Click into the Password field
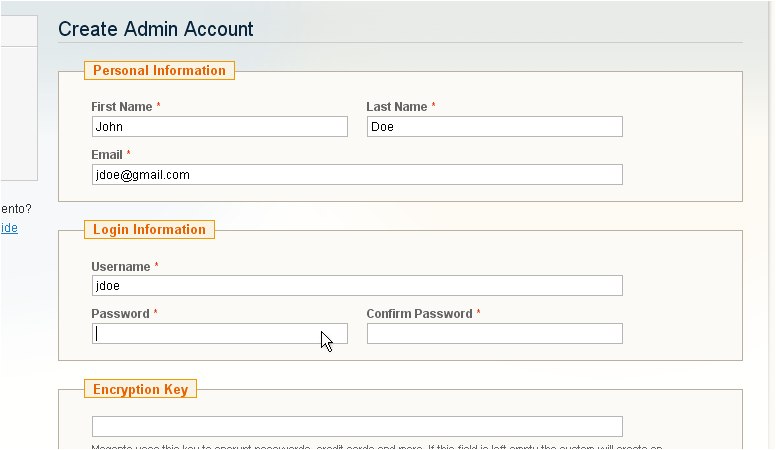This screenshot has height=450, width=776. 219,334
